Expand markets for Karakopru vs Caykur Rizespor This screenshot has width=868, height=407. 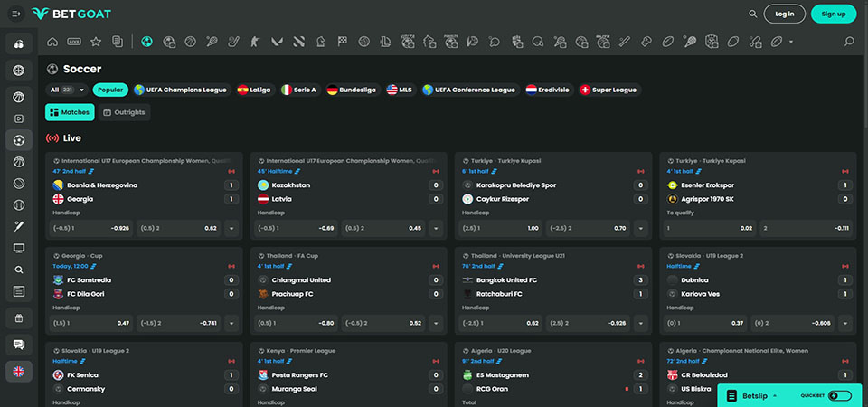coord(641,228)
